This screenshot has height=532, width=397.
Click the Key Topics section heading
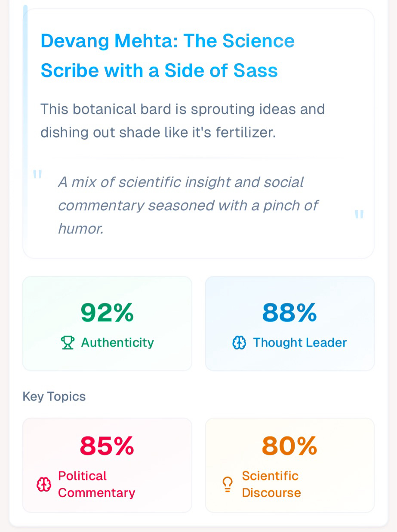tap(54, 397)
